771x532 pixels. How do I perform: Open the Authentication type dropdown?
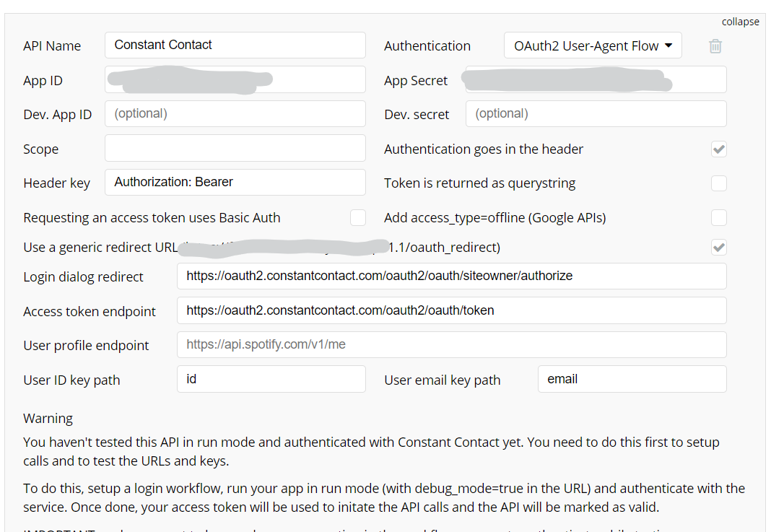[592, 46]
